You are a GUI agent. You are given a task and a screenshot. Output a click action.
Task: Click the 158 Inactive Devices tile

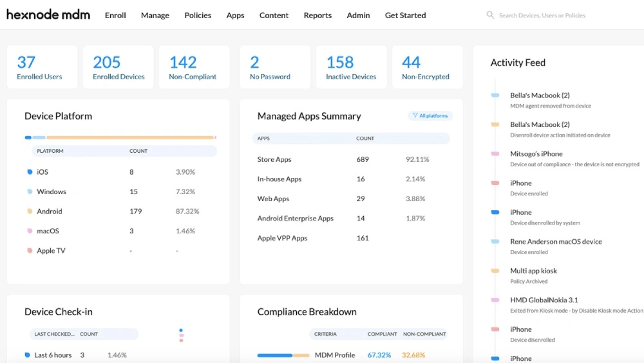tap(351, 67)
